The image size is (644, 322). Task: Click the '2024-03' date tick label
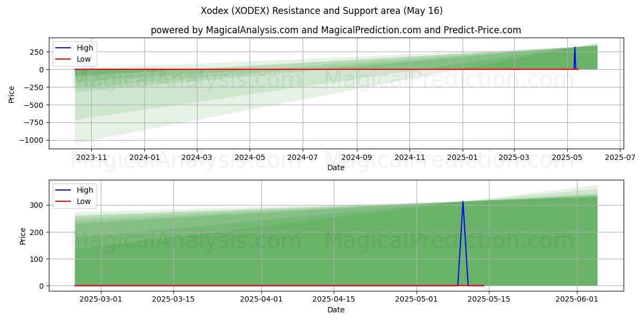[x=197, y=157]
